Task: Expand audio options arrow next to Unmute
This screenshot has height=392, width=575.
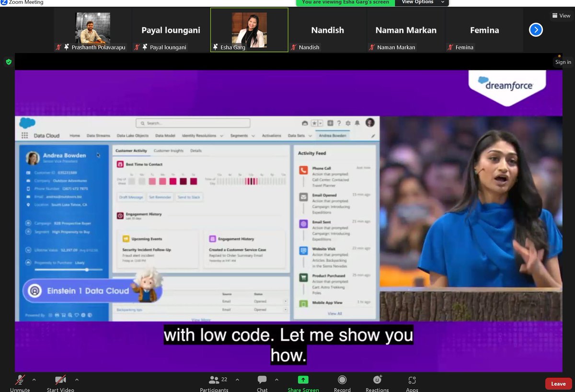Action: (x=34, y=380)
